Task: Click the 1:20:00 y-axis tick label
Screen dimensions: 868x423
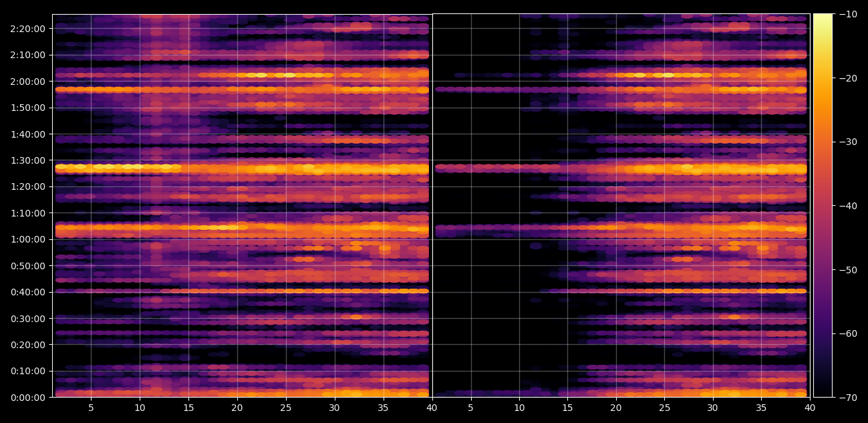Action: pos(28,186)
